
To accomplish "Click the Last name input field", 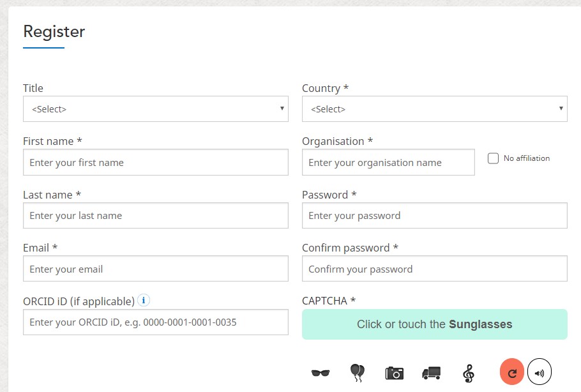I will point(156,216).
